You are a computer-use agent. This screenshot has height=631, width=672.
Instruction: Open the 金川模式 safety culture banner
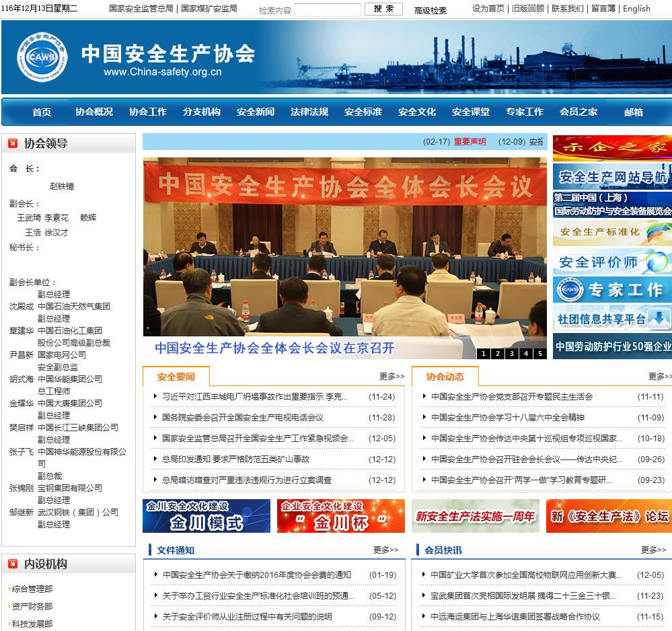coord(207,516)
